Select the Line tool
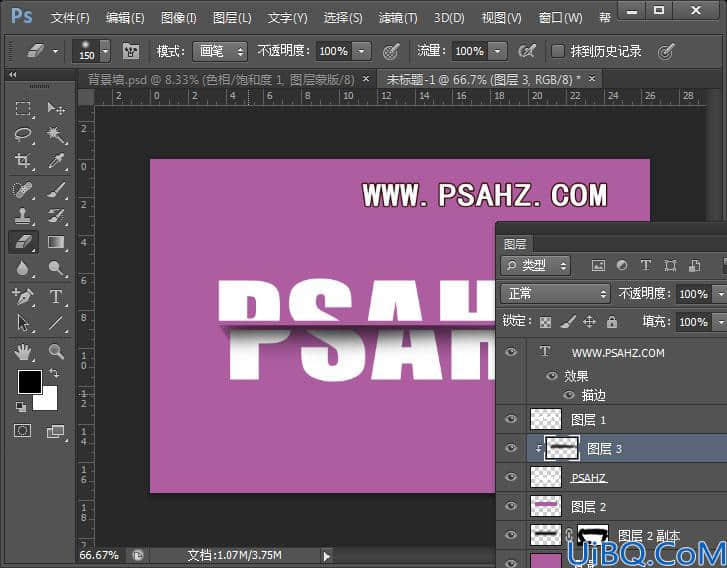This screenshot has width=727, height=568. pos(56,323)
